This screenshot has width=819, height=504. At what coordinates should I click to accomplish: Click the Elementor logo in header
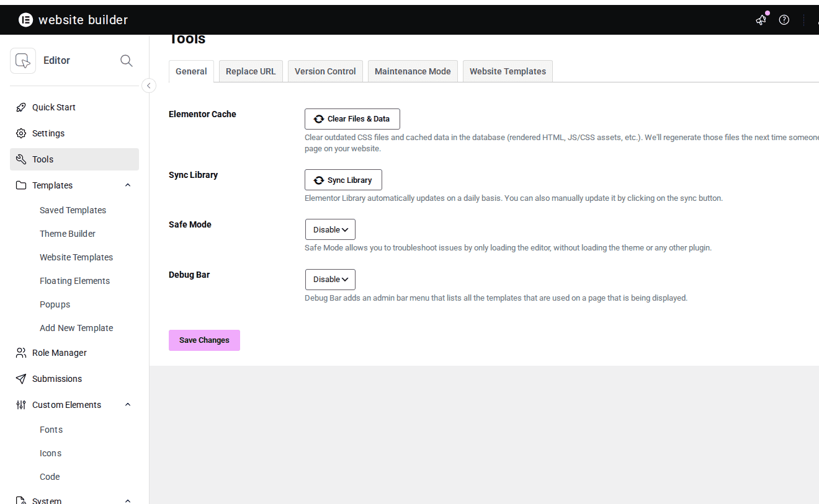(25, 20)
